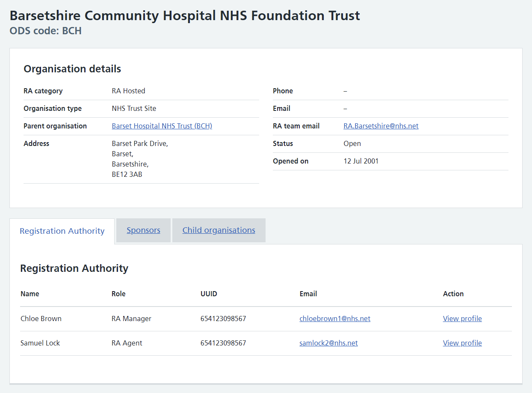Viewport: 532px width, 393px height.
Task: Click the Registration Authority section heading
Action: pyautogui.click(x=74, y=268)
